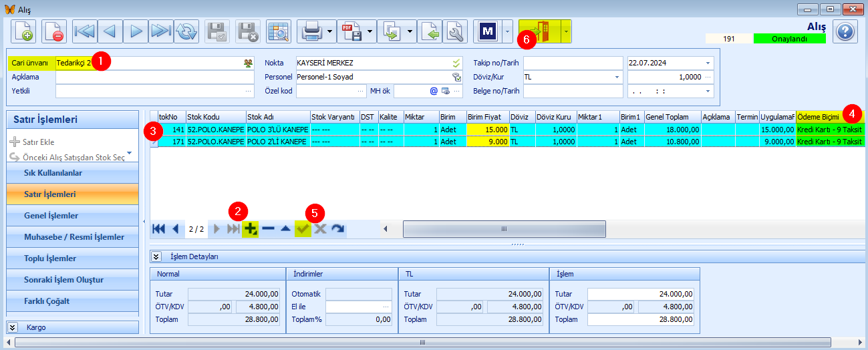Click the document with green back-arrow icon
The height and width of the screenshot is (350, 868).
pyautogui.click(x=431, y=31)
